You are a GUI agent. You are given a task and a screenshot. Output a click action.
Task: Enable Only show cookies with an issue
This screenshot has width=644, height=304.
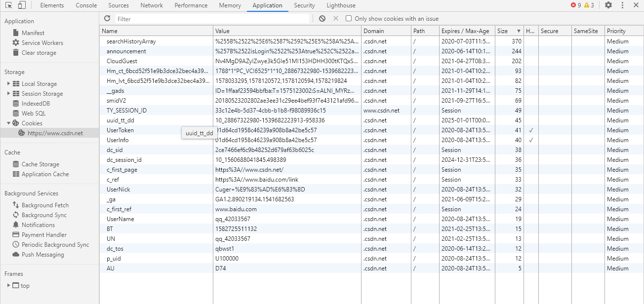pos(349,19)
